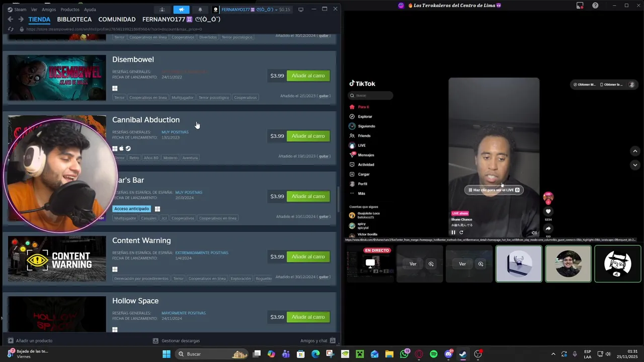Add Content Warning to the cart
This screenshot has height=362, width=644.
coord(308,256)
